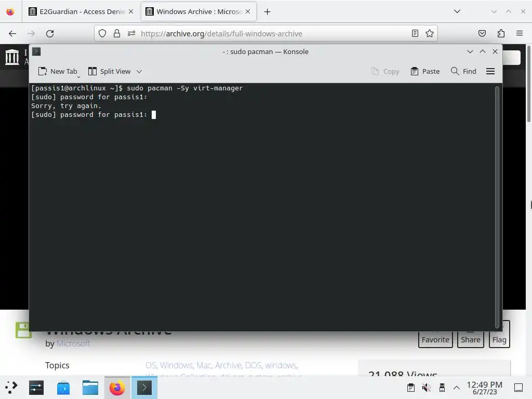
Task: Save page to Pocket
Action: point(482,33)
